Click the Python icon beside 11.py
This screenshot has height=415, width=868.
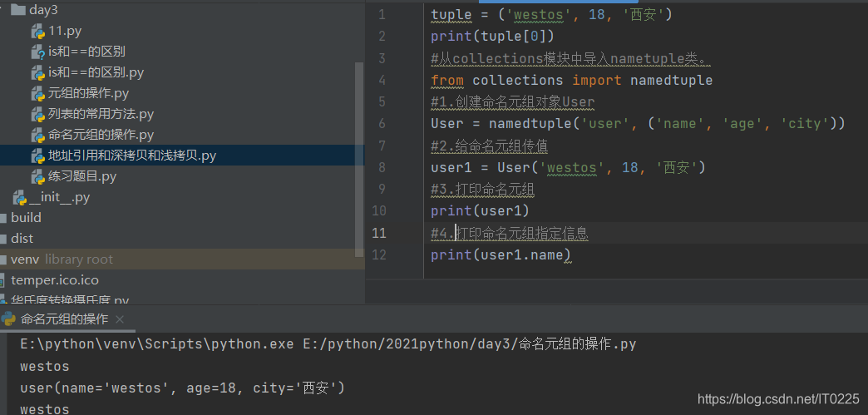point(37,32)
